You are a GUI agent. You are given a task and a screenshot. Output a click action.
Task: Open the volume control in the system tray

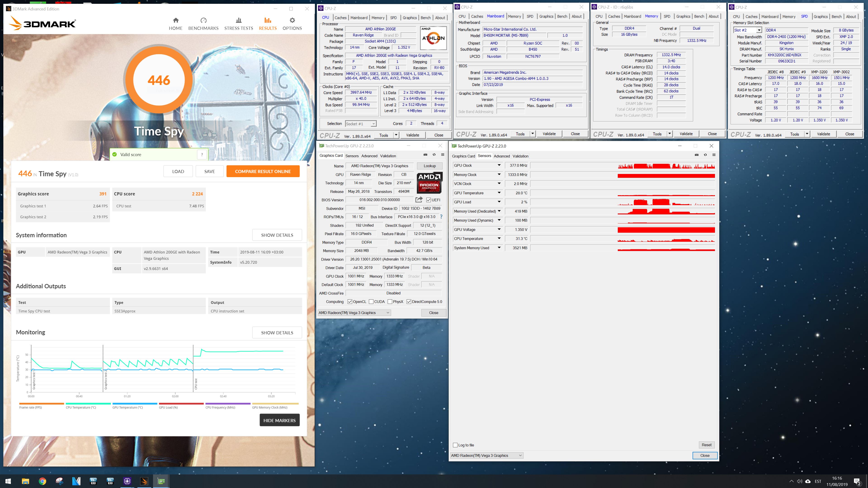799,481
